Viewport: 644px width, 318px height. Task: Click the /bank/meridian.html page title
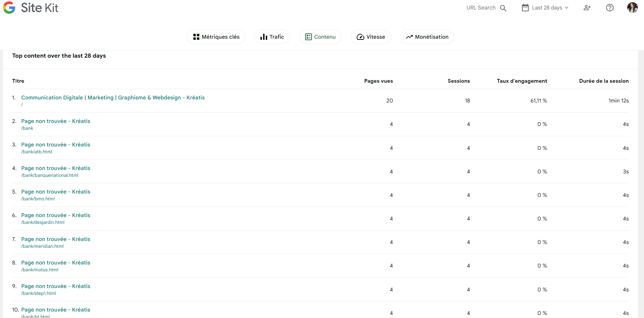[56, 239]
